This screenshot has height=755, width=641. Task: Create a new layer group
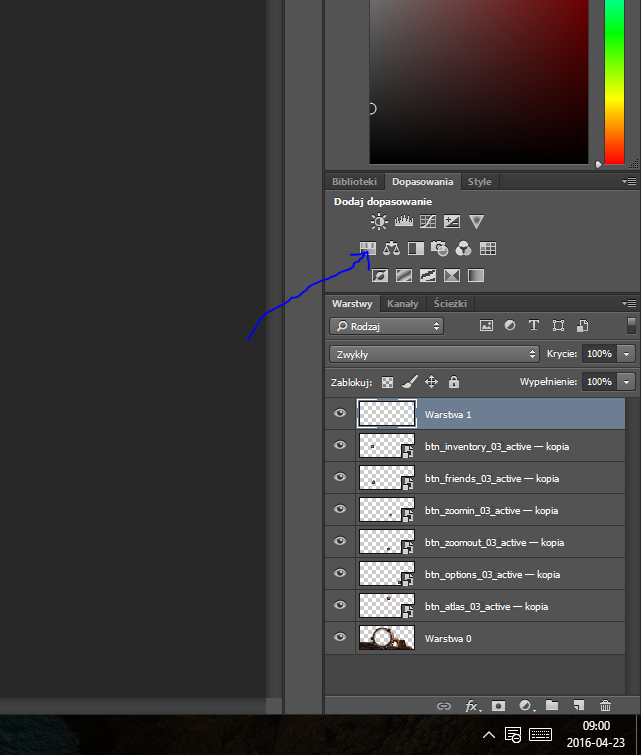(x=552, y=705)
